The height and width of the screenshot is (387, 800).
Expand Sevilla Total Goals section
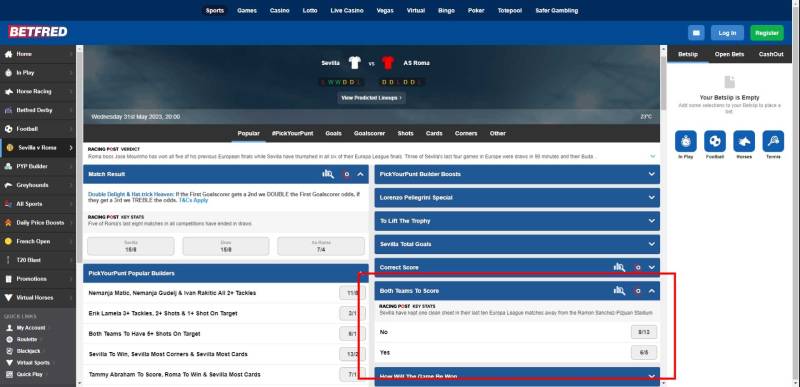click(x=652, y=244)
